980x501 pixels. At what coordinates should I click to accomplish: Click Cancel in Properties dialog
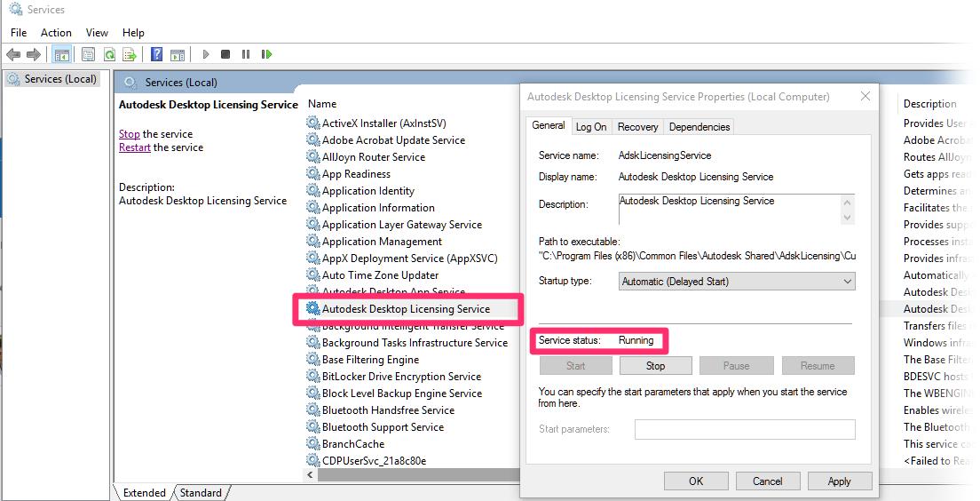click(768, 481)
